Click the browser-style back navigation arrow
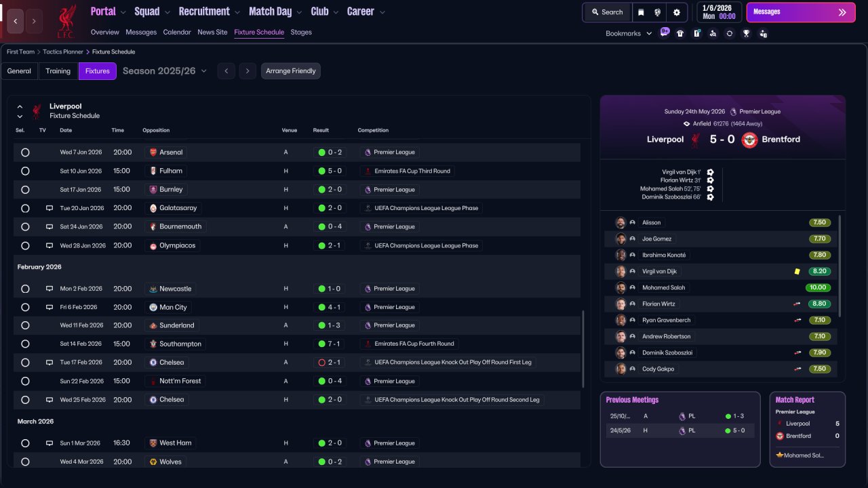This screenshot has width=868, height=488. (x=16, y=21)
